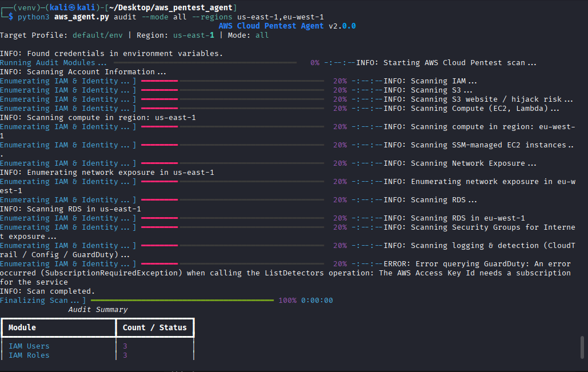Click the (venv) prompt indicator
Screen dimensions: 588x372
click(25, 7)
